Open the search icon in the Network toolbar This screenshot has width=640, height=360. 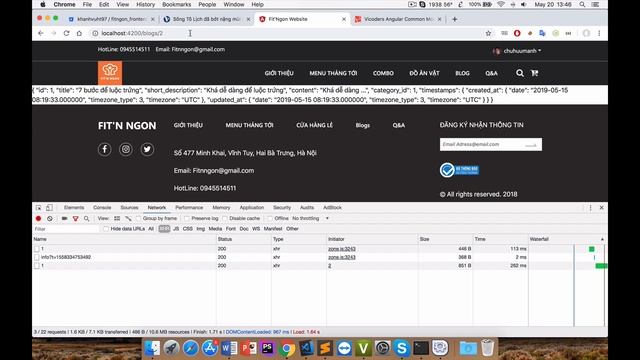tap(87, 218)
